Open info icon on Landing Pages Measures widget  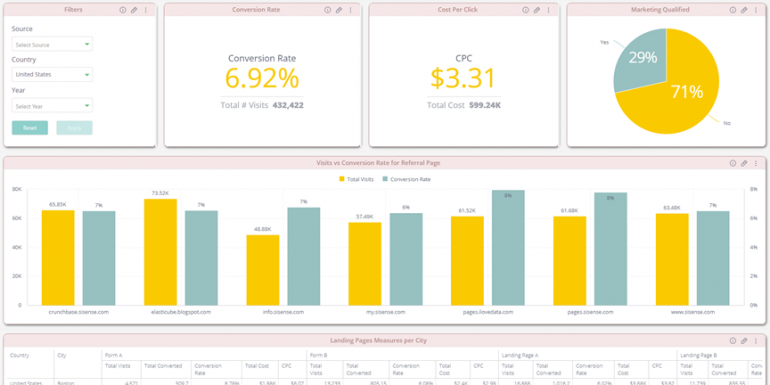pos(733,340)
